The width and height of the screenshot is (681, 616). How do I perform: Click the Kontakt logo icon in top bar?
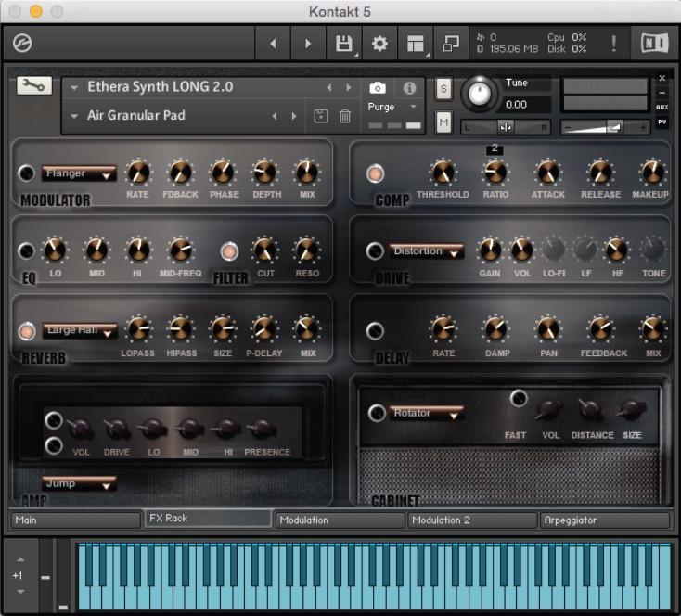[22, 44]
